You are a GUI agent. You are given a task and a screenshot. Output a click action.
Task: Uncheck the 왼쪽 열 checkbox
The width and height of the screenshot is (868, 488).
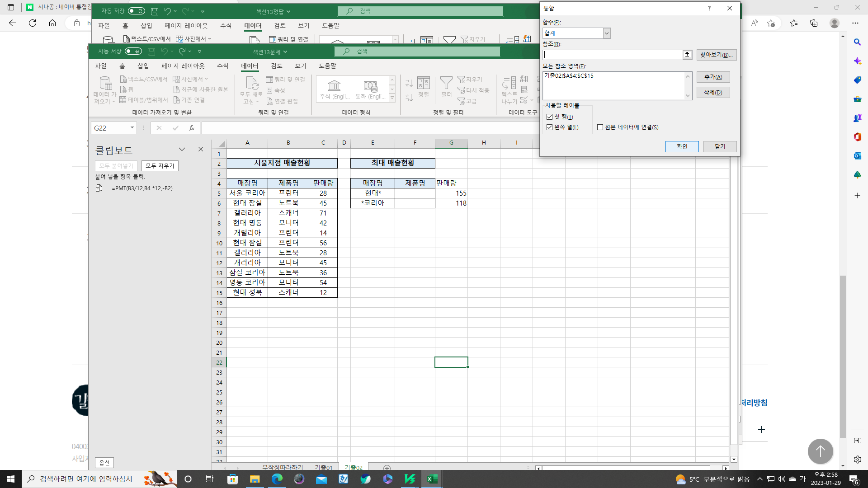tap(550, 127)
